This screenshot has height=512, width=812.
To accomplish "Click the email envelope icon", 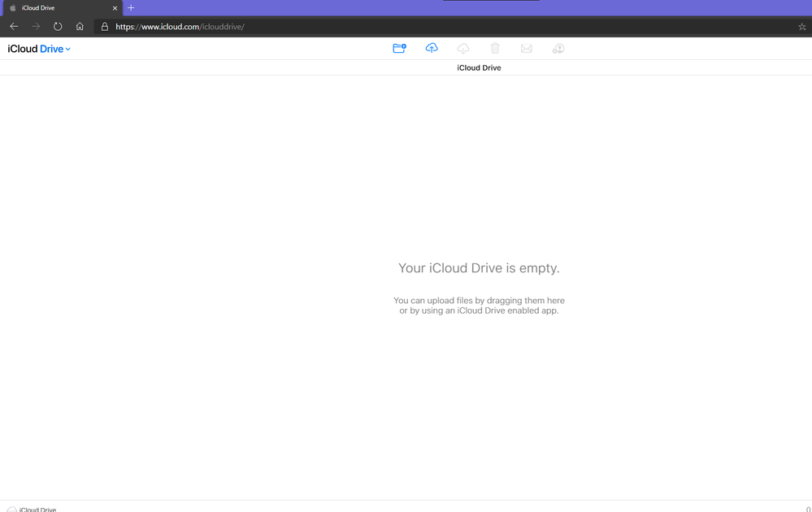I will point(526,49).
